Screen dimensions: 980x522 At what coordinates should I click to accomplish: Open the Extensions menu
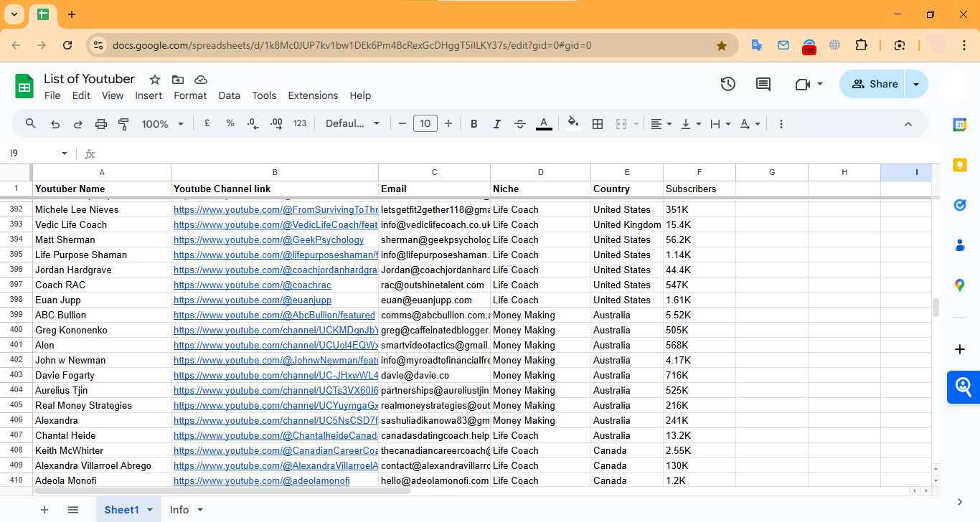pyautogui.click(x=313, y=95)
